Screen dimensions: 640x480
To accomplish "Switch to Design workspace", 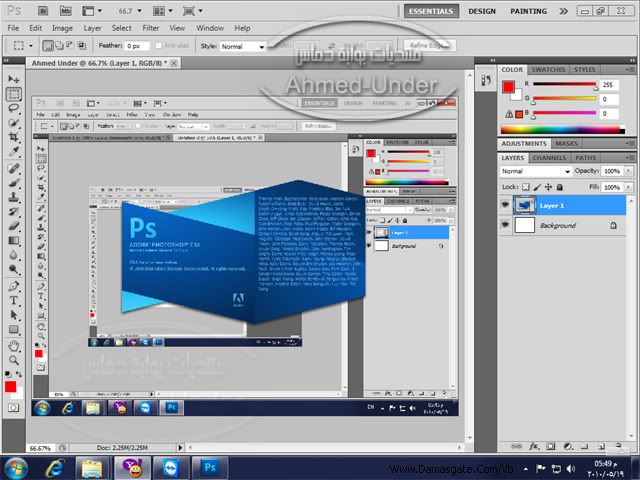I will (482, 11).
